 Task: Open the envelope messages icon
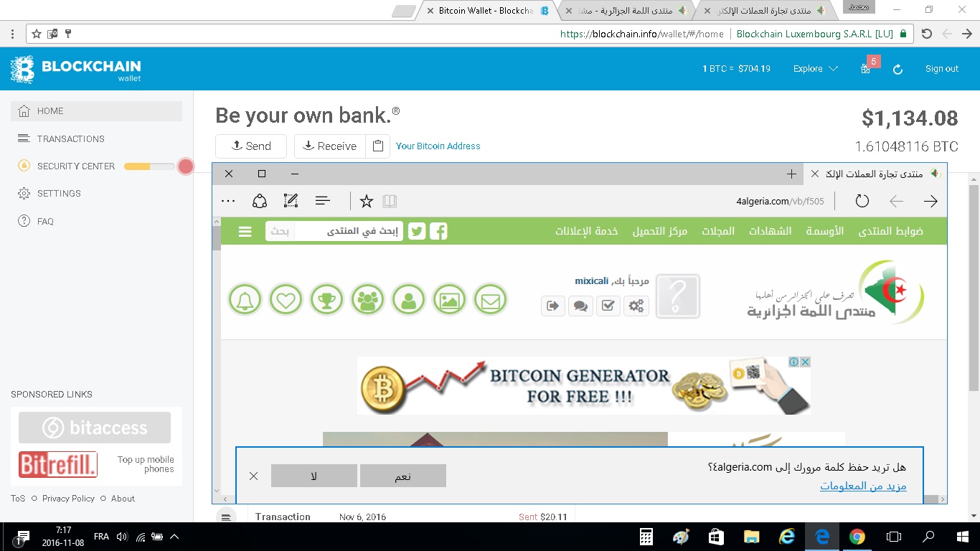(x=490, y=300)
